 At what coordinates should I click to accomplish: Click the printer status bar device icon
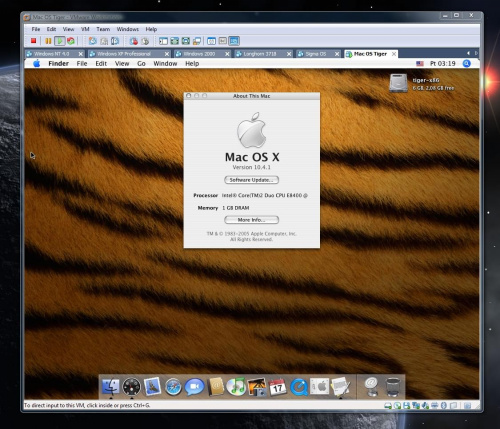tap(434, 405)
